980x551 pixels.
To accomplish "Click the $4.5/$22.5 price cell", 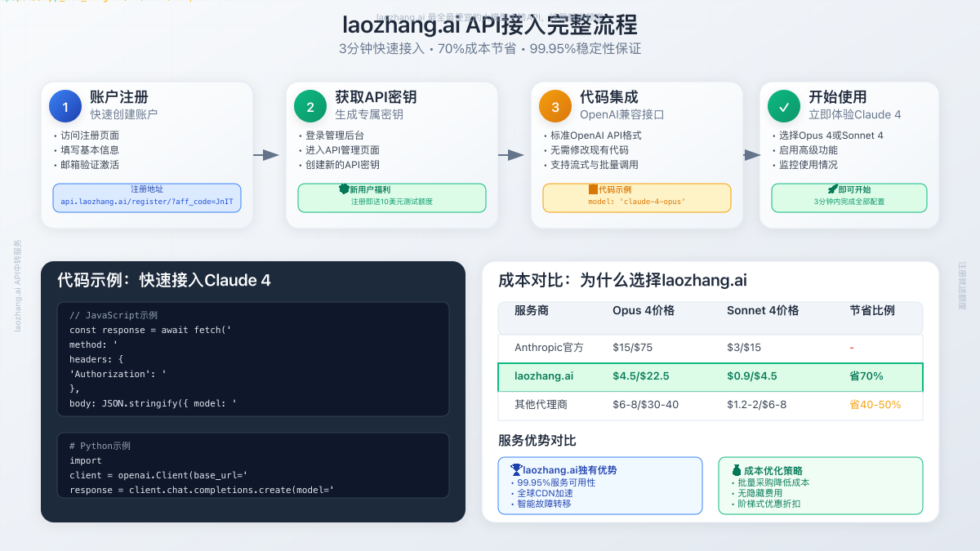I will pyautogui.click(x=641, y=376).
